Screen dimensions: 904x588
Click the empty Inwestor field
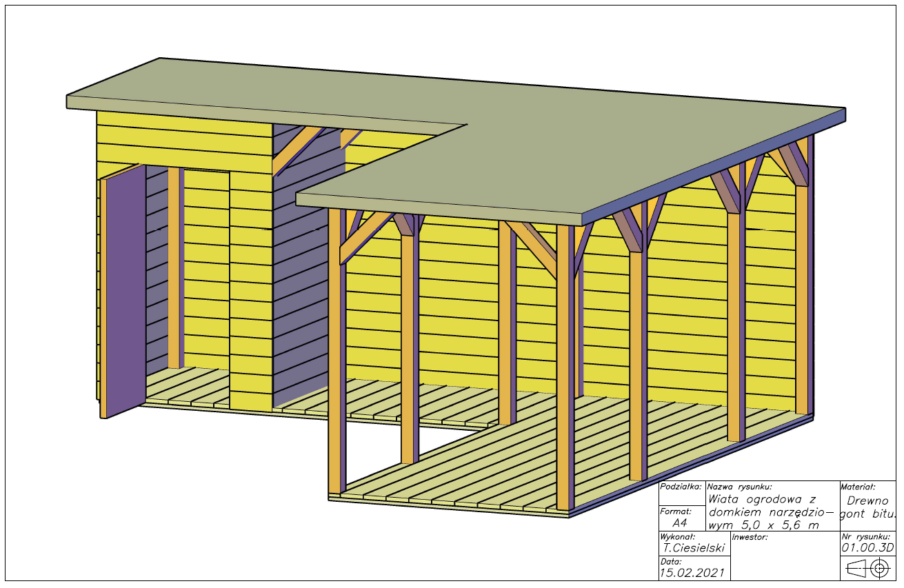[x=784, y=556]
